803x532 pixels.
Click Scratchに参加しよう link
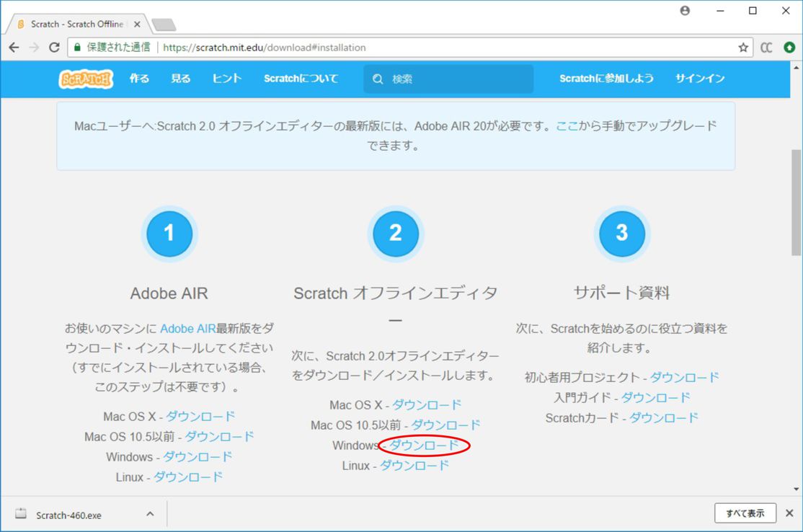coord(606,79)
